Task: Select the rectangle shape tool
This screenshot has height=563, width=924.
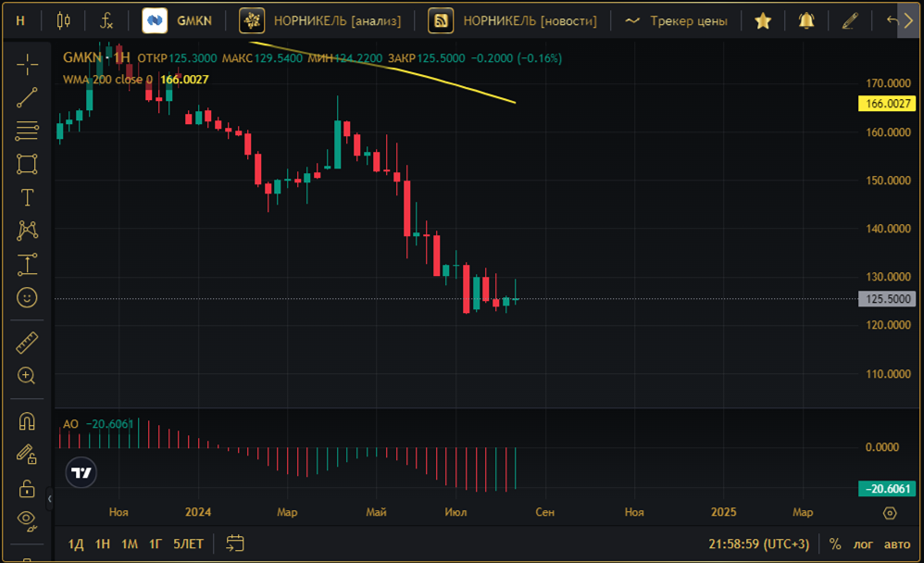Action: click(x=27, y=164)
